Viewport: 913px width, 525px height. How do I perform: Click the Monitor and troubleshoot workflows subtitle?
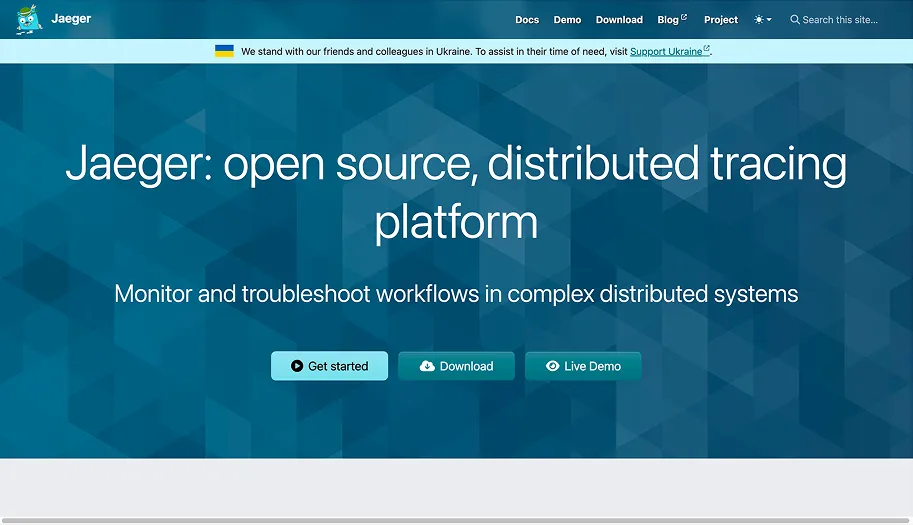coord(456,294)
